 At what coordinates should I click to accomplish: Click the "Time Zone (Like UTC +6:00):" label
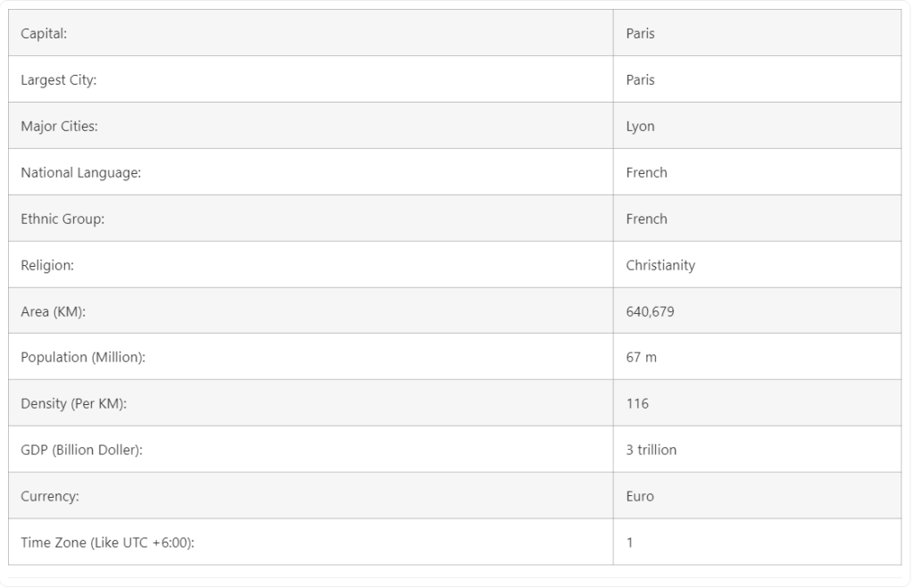click(x=107, y=543)
